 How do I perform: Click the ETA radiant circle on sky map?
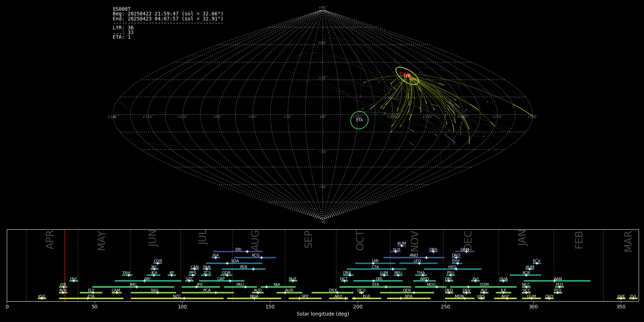359,120
